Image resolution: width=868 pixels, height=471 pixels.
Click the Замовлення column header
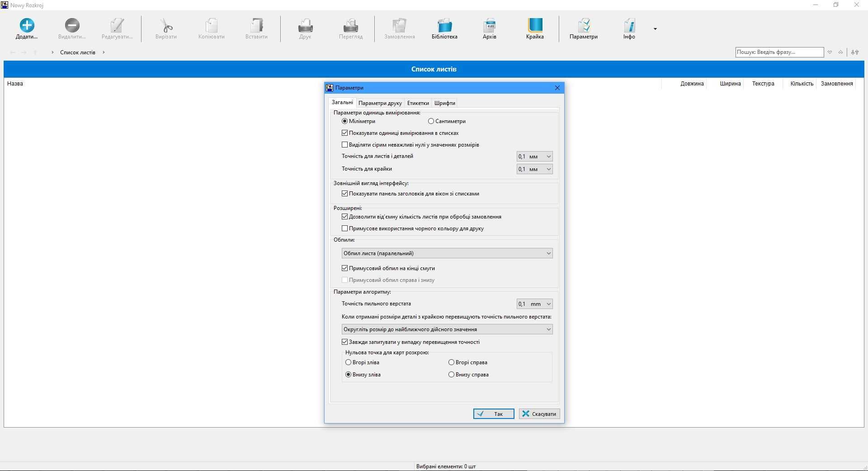(837, 84)
